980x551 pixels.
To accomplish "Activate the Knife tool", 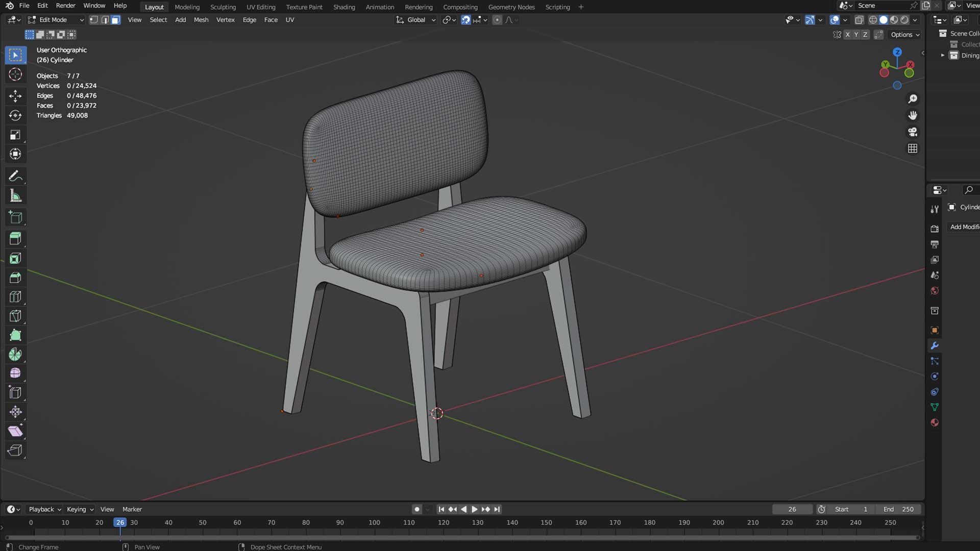I will pos(15,316).
